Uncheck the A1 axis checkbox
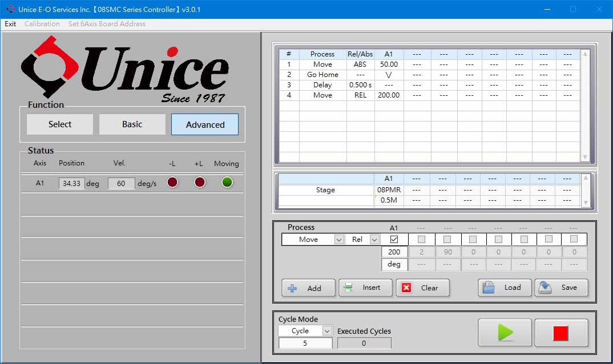 (394, 239)
